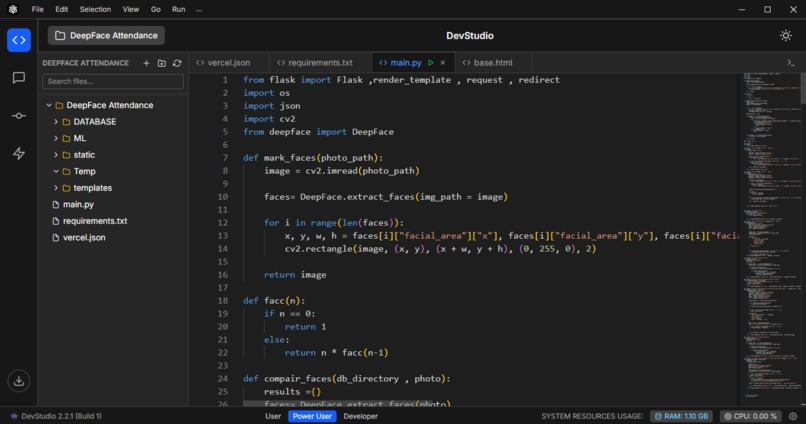This screenshot has height=424, width=806.
Task: Select the Developer mode
Action: click(360, 416)
